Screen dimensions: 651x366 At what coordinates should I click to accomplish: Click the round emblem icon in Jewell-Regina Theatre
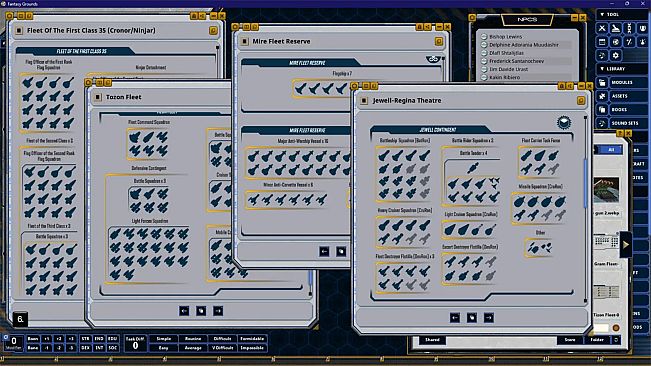563,122
